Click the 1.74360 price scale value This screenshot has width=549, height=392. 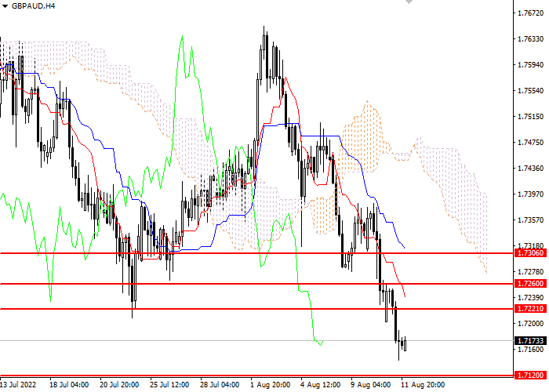pos(531,169)
